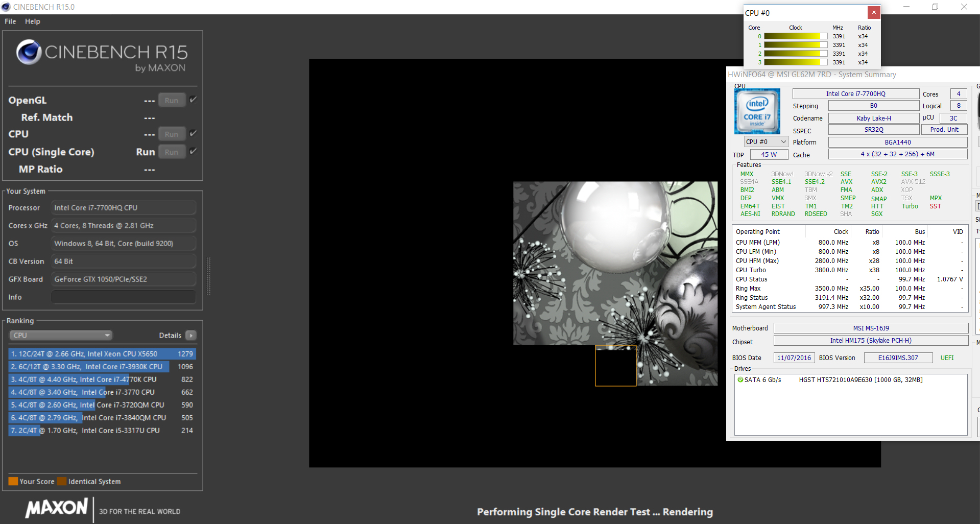The image size is (980, 524).
Task: Click the Cinebench R15 logo sphere
Action: tap(29, 52)
